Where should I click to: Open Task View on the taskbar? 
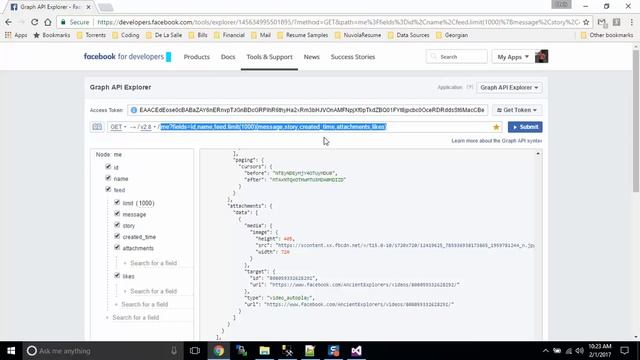[x=195, y=351]
